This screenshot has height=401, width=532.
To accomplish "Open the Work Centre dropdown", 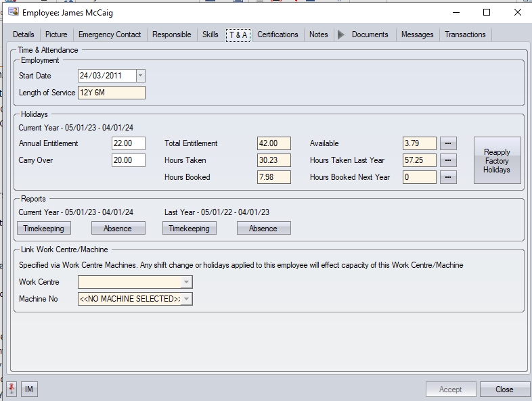I will click(x=187, y=282).
